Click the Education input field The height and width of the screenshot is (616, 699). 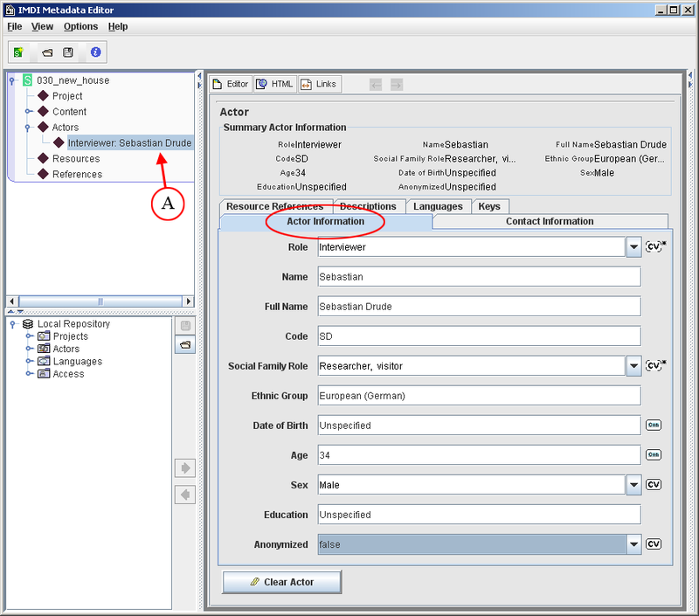479,515
